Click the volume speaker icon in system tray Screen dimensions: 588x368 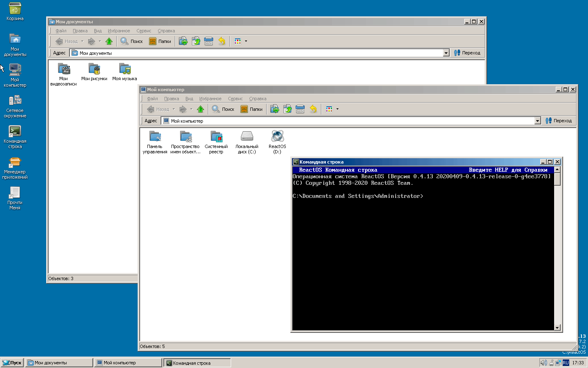click(543, 363)
